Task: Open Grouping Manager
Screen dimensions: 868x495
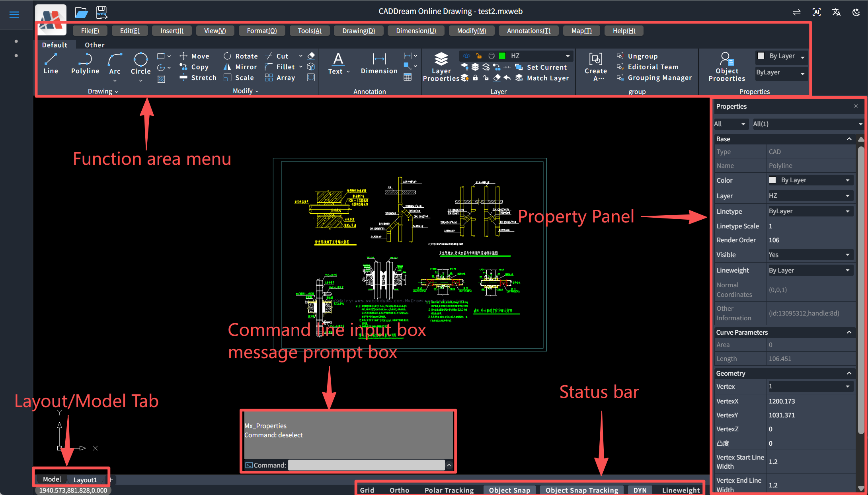Action: [x=654, y=78]
